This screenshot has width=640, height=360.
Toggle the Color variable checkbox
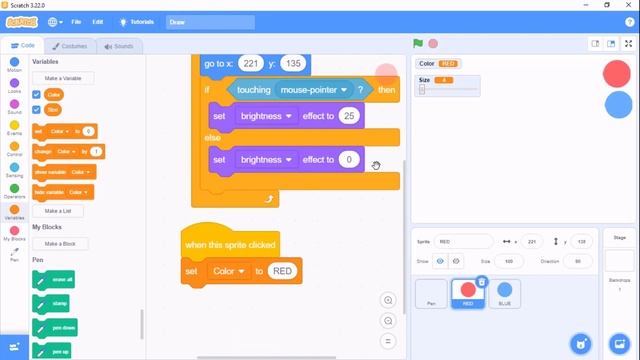click(36, 95)
